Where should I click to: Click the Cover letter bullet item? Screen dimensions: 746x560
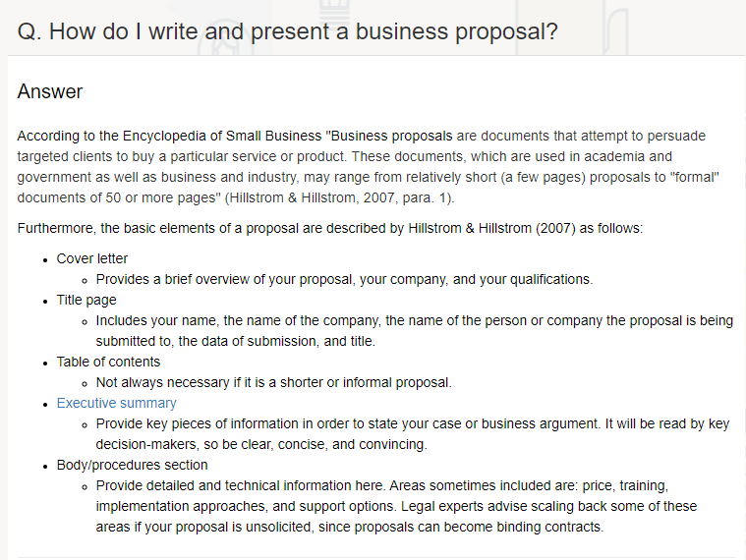click(x=92, y=258)
